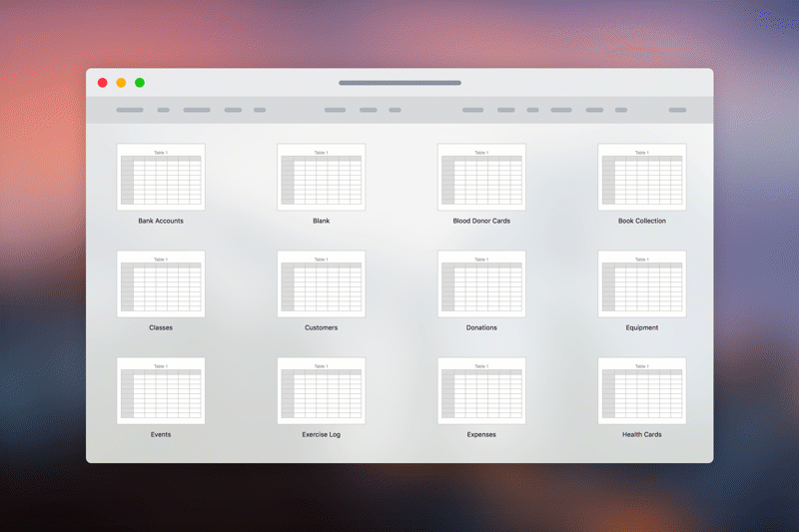Select the Expenses template thumbnail

click(481, 390)
